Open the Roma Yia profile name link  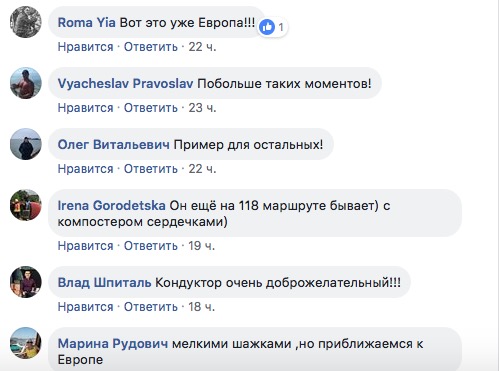click(x=87, y=23)
